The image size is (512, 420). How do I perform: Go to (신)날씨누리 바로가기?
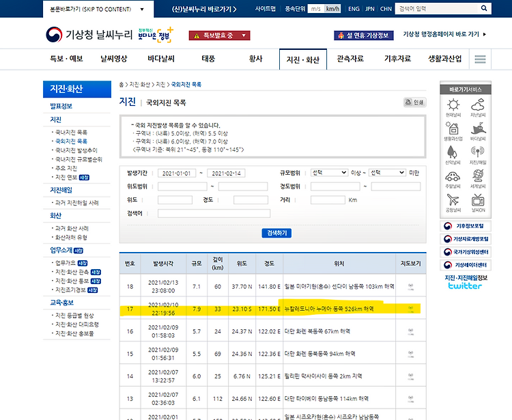coord(204,9)
